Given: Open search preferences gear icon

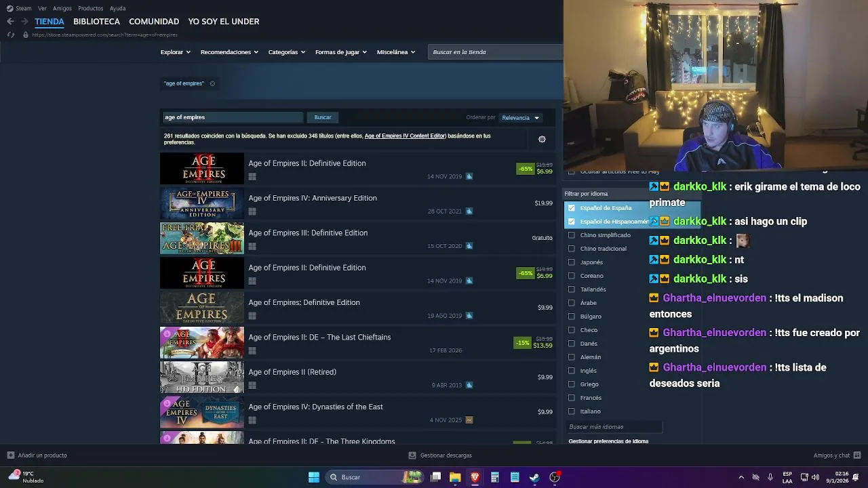Looking at the screenshot, I should 542,139.
